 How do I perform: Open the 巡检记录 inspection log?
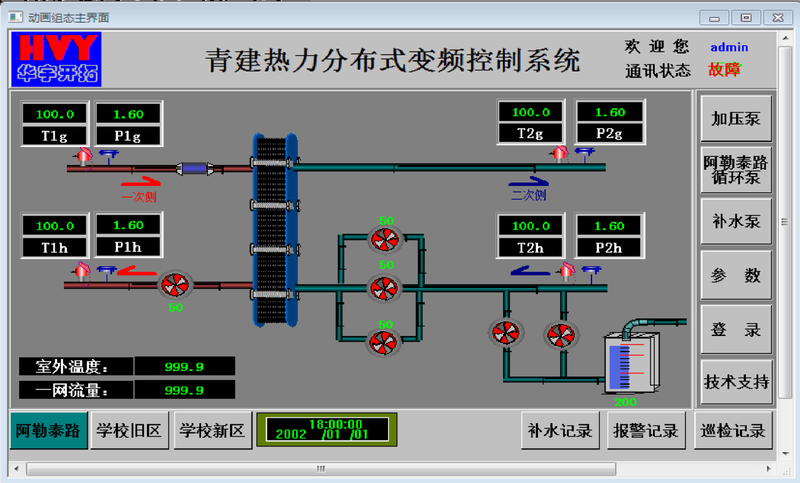click(733, 430)
